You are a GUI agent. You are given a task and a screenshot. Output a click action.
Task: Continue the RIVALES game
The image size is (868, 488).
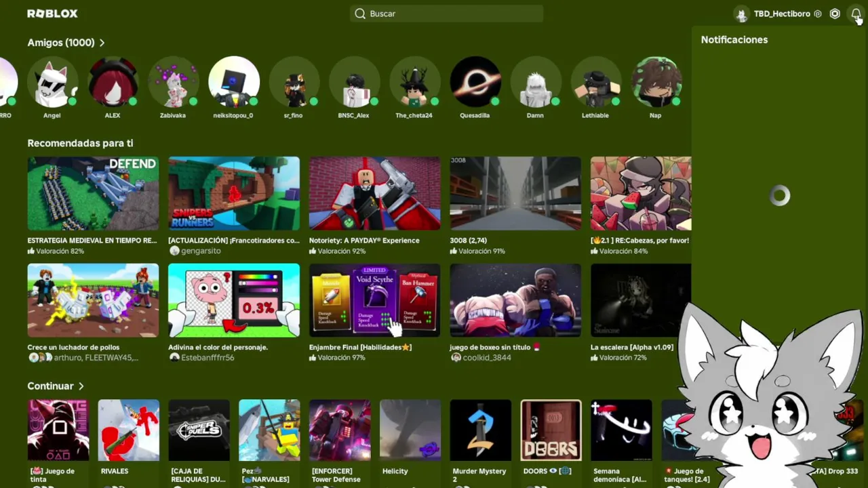click(129, 430)
